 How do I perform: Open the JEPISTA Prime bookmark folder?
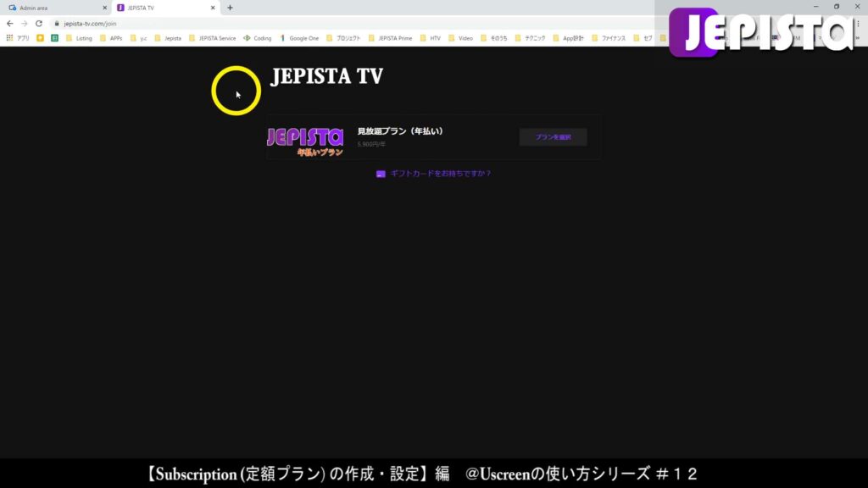pos(390,38)
